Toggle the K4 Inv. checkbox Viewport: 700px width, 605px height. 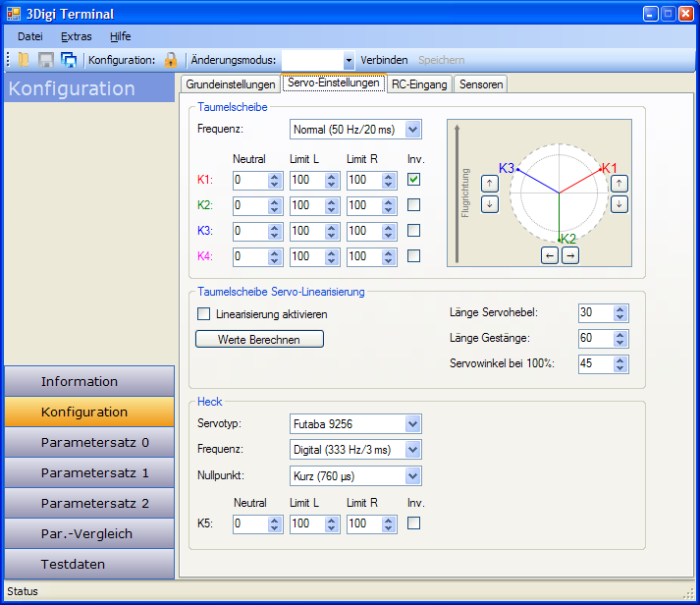point(414,255)
